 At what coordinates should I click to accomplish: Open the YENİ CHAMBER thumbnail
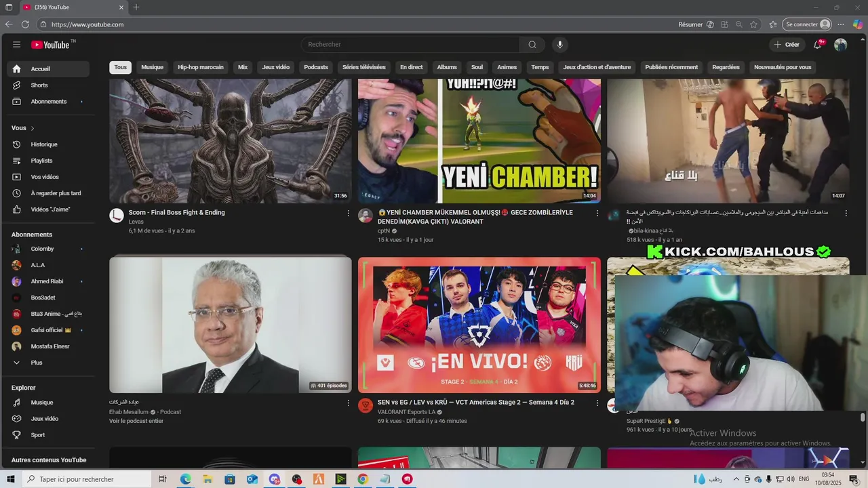479,141
